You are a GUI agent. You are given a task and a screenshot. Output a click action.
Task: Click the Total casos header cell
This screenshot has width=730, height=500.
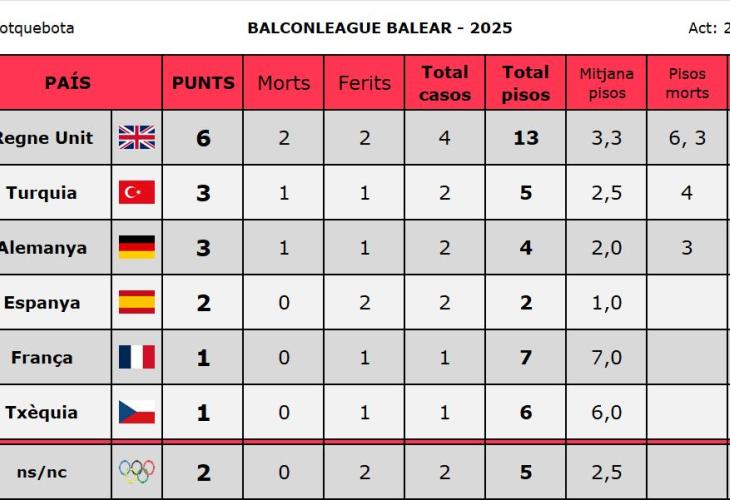(445, 83)
